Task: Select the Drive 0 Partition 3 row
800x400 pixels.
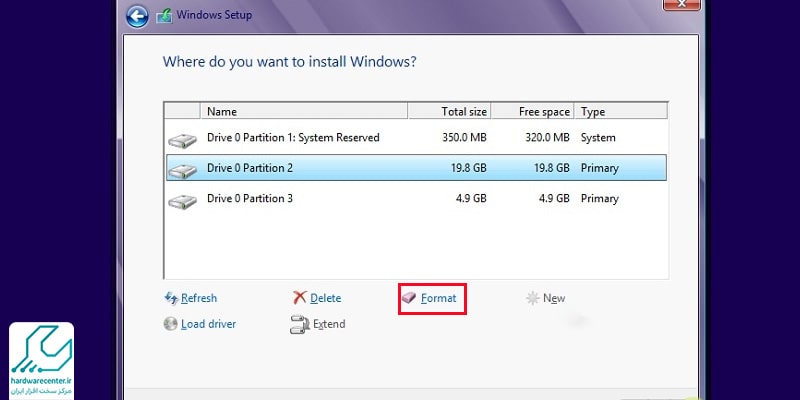Action: pos(416,198)
